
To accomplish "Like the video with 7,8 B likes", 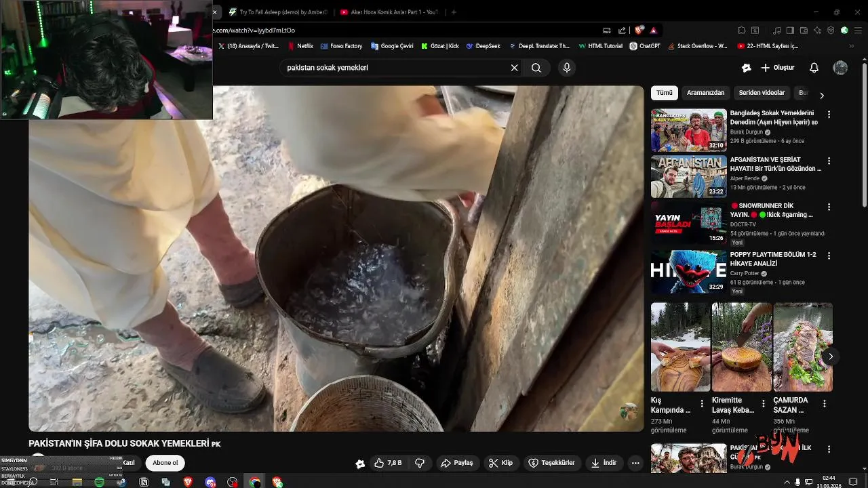I will (x=388, y=463).
